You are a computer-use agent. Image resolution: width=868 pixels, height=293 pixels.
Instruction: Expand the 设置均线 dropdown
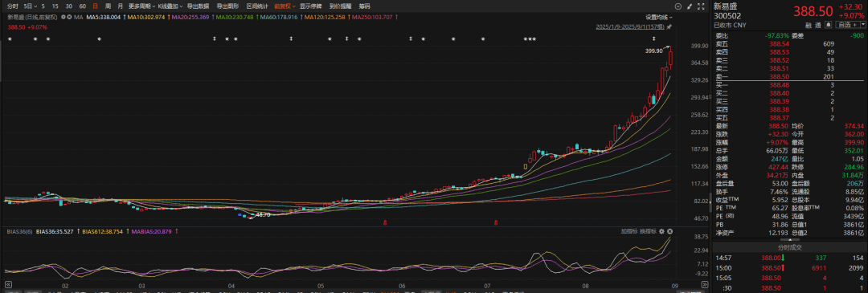659,17
